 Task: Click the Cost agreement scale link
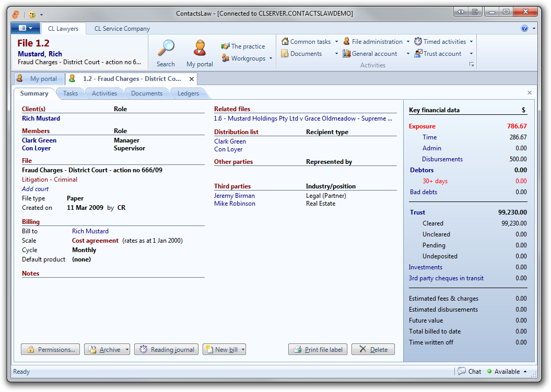click(x=95, y=241)
